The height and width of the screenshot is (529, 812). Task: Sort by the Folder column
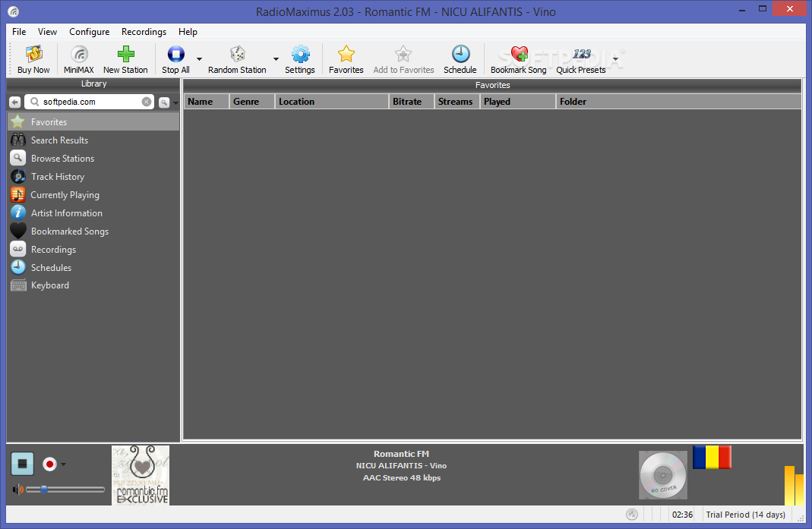[x=679, y=102]
